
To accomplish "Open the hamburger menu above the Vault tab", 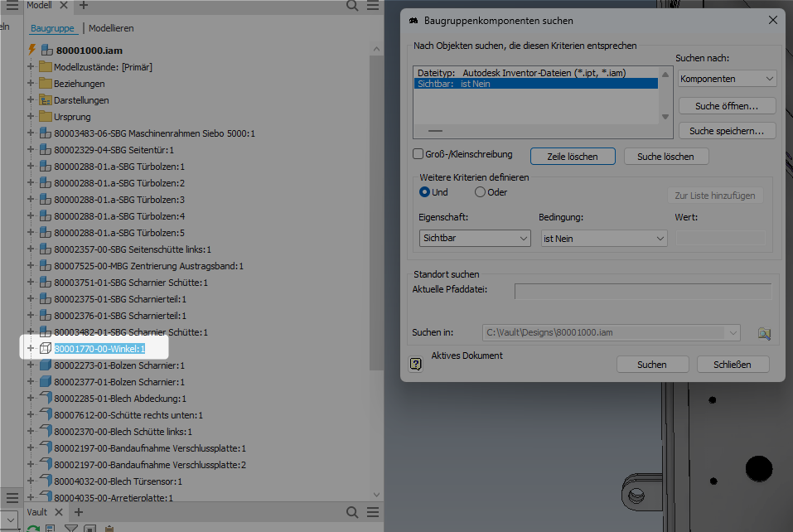I will [x=12, y=498].
